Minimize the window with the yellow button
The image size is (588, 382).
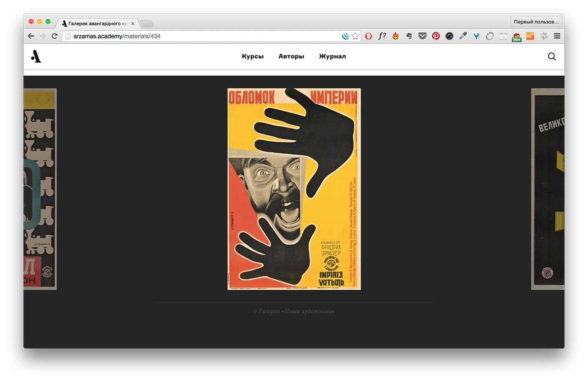tap(40, 22)
